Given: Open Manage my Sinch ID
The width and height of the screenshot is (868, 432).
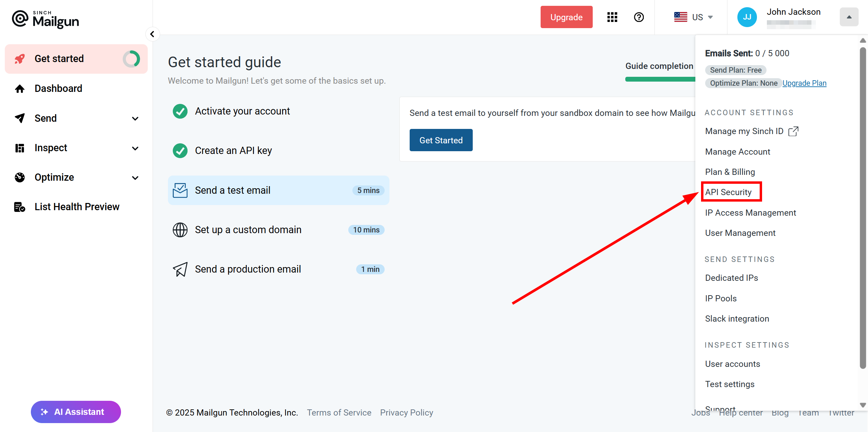Looking at the screenshot, I should (752, 131).
